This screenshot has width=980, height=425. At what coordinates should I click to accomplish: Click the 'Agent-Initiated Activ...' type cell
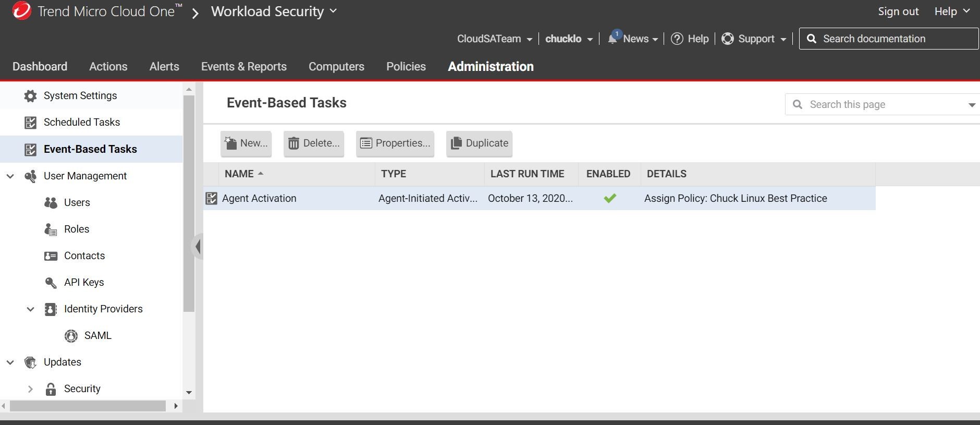coord(428,198)
